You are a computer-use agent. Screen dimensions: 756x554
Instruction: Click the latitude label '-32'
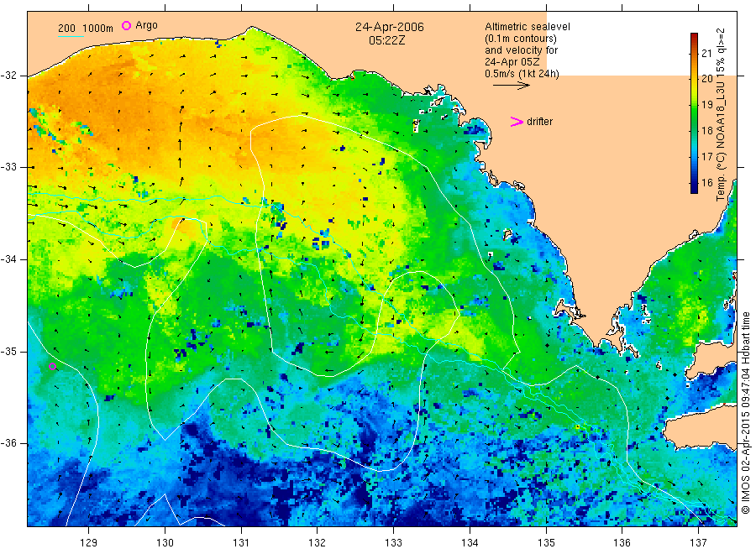point(8,76)
